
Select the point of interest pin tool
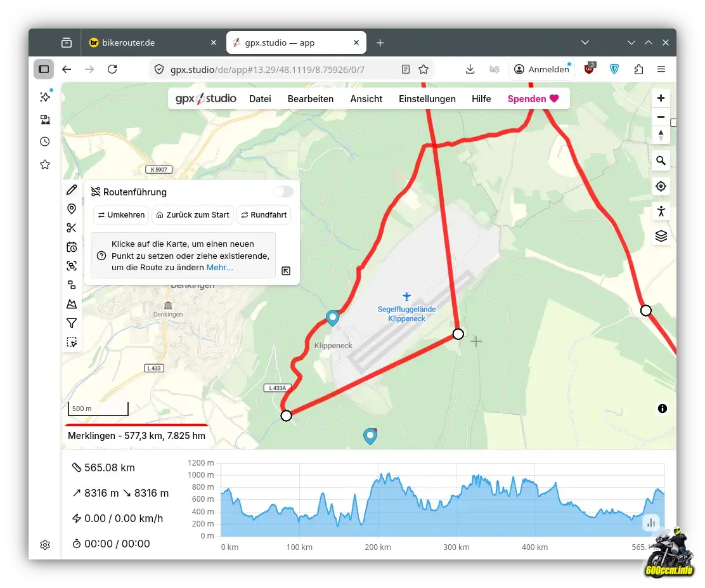pos(72,209)
